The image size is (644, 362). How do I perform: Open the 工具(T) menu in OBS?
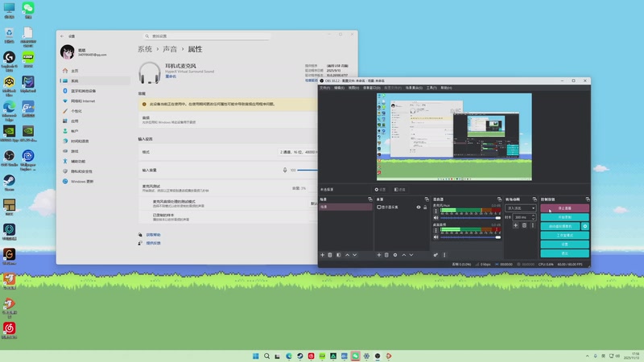[x=431, y=88]
